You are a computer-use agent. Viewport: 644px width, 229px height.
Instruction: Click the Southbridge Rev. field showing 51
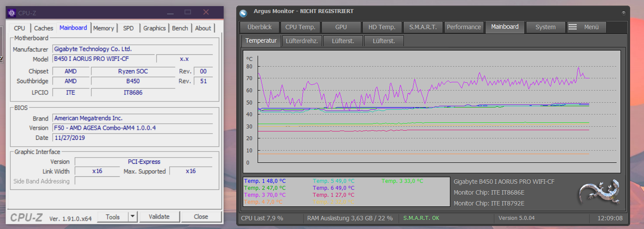pyautogui.click(x=203, y=81)
